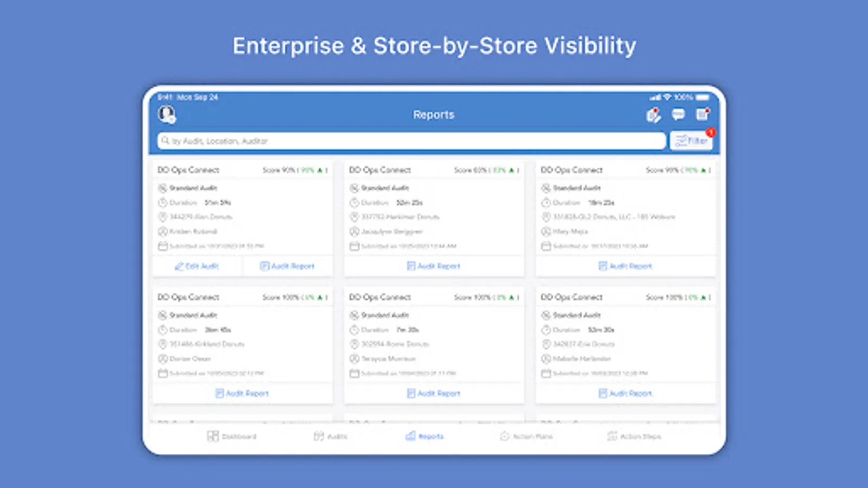Image resolution: width=868 pixels, height=488 pixels.
Task: Open Audit Report for Rome Donuts card
Action: pyautogui.click(x=434, y=393)
